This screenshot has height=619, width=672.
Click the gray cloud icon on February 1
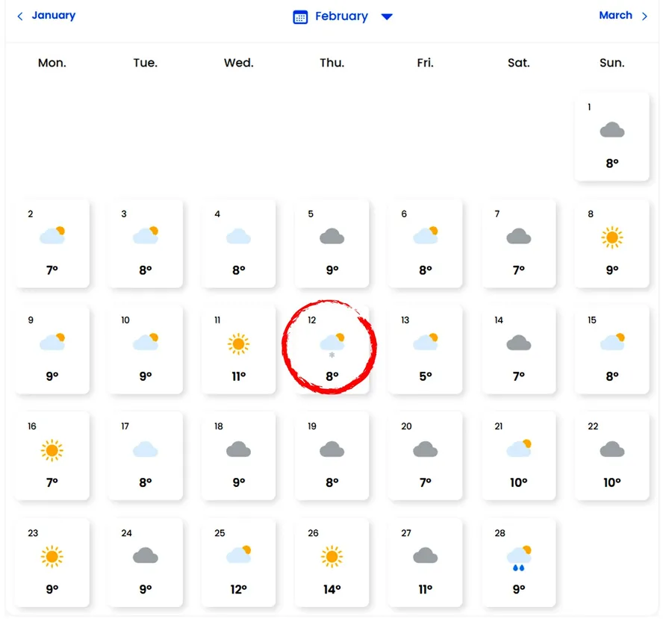click(612, 131)
